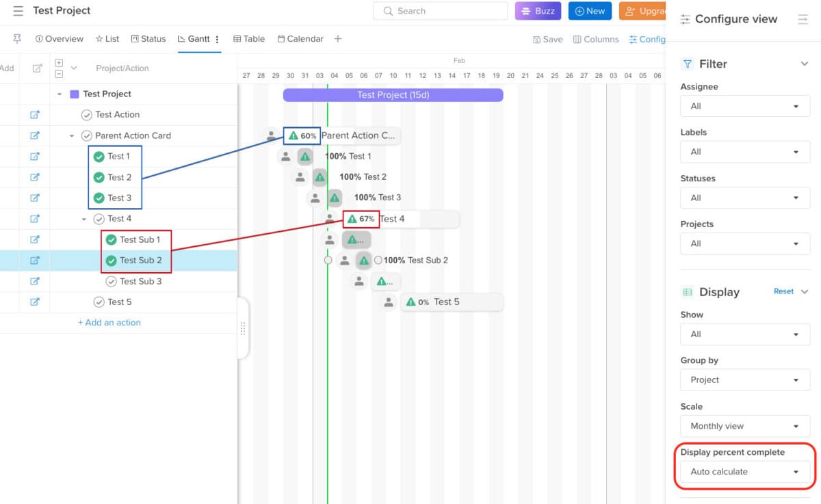The height and width of the screenshot is (504, 821).
Task: Open the Group by dropdown
Action: point(745,380)
